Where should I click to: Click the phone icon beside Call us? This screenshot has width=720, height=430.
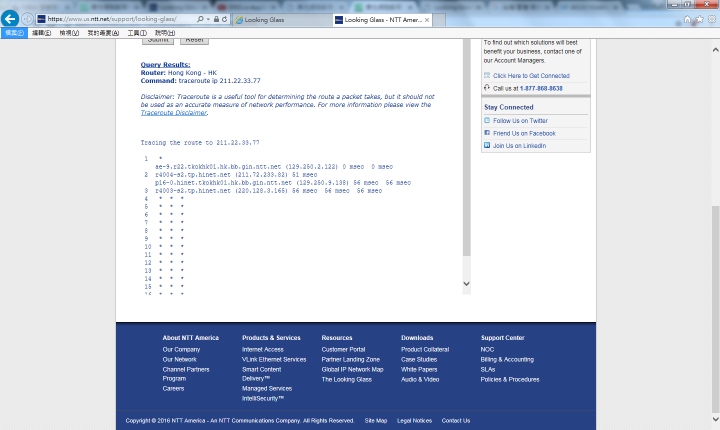pyautogui.click(x=487, y=88)
